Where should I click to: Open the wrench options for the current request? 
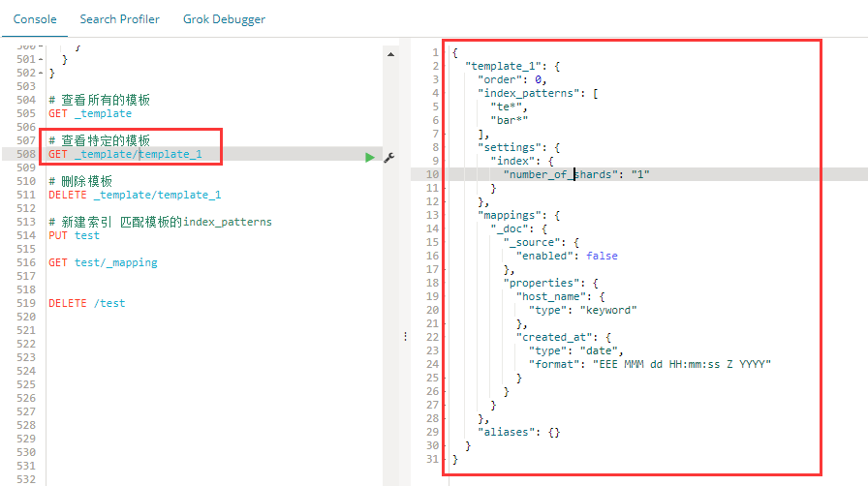point(389,158)
